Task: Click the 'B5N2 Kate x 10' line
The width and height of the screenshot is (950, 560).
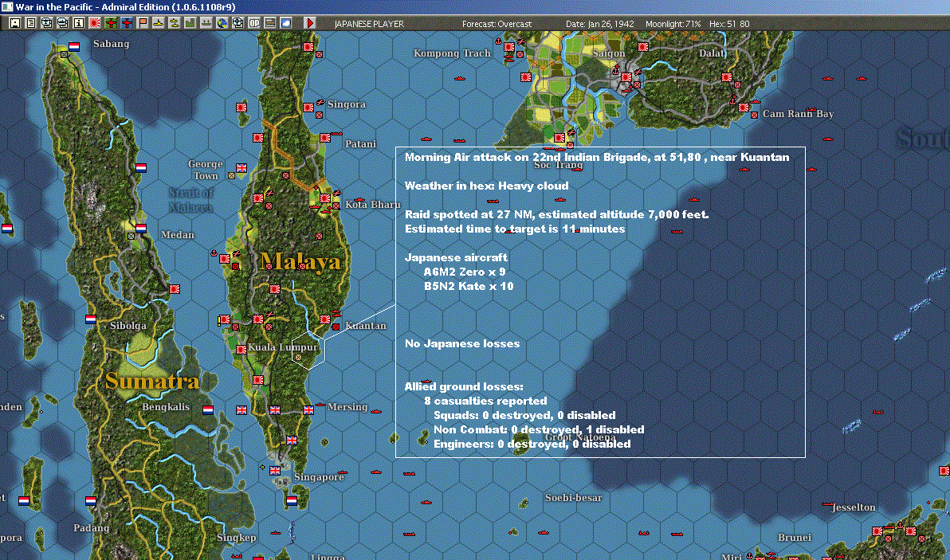Action: point(469,286)
